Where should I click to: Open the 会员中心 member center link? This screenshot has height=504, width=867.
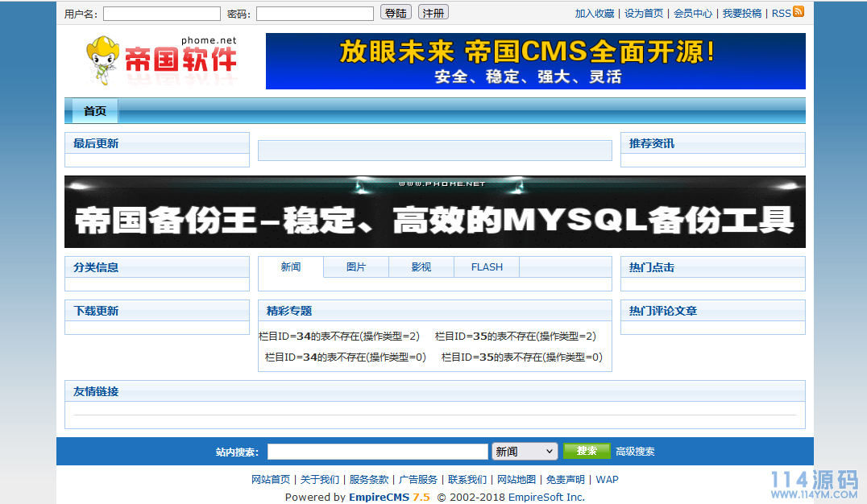tap(693, 13)
